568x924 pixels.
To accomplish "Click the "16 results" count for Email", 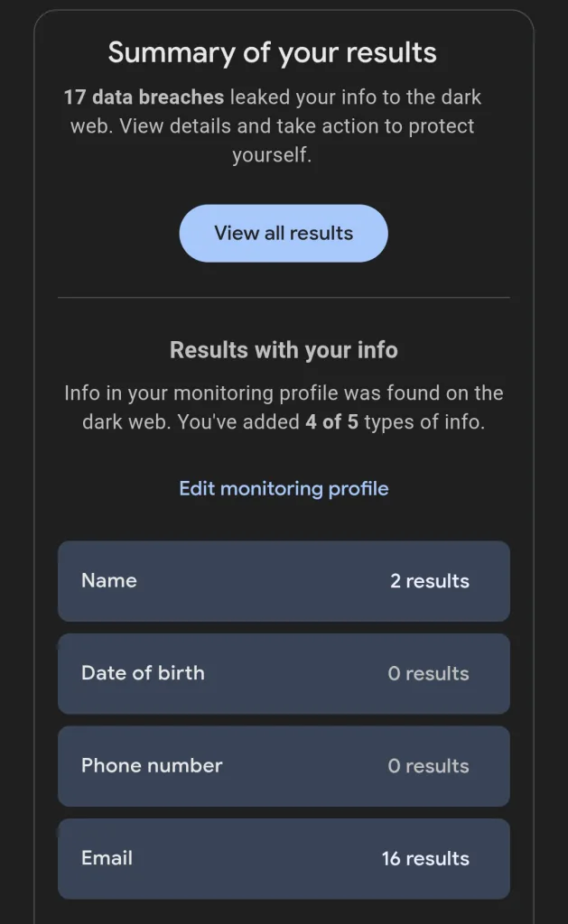I will coord(425,859).
